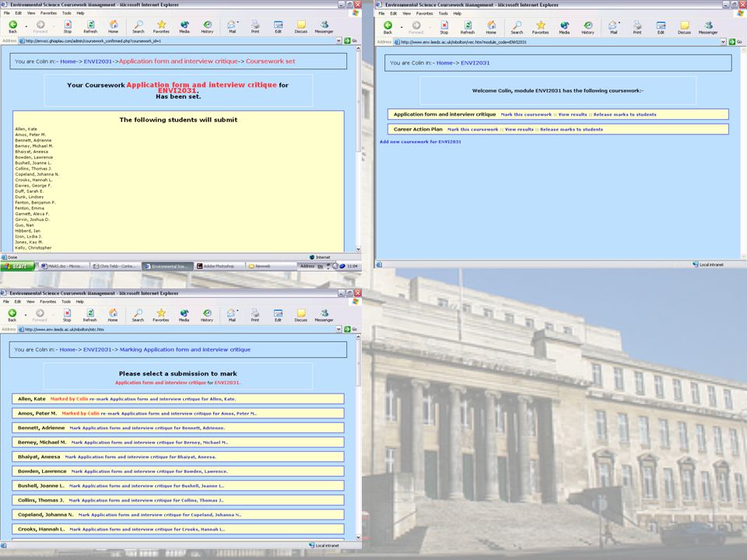Expand address bar dropdown in bottom-left window
Screen dimensions: 747x560
[x=338, y=329]
